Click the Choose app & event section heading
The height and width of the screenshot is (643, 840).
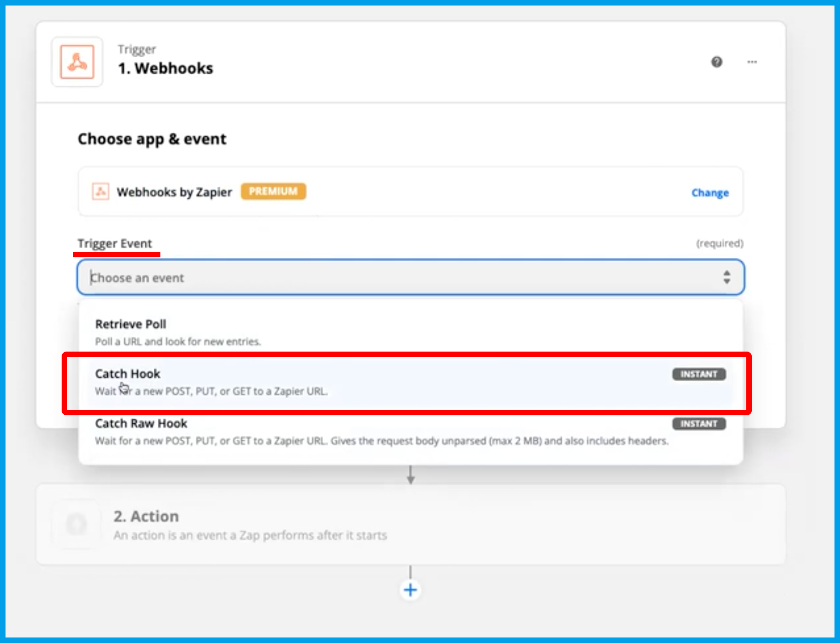pyautogui.click(x=152, y=139)
